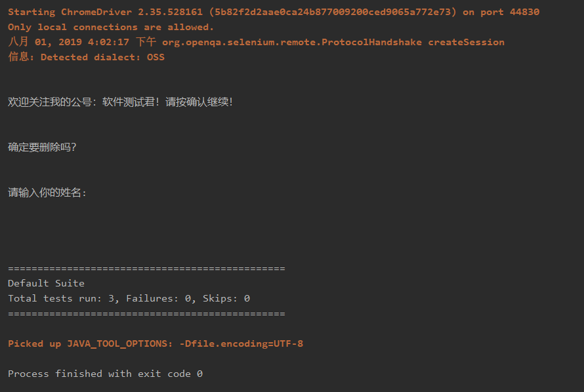
Task: Click the '确定要删除吗？' output line
Action: click(x=43, y=147)
